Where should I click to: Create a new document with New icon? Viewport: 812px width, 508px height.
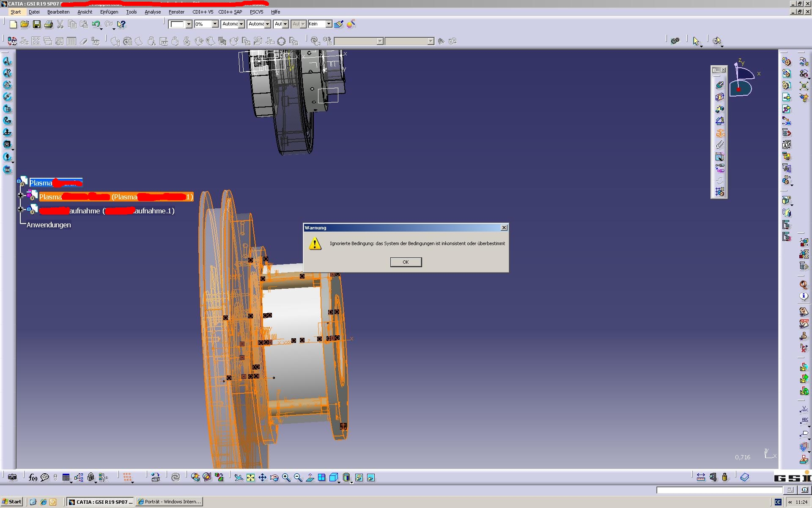[13, 24]
